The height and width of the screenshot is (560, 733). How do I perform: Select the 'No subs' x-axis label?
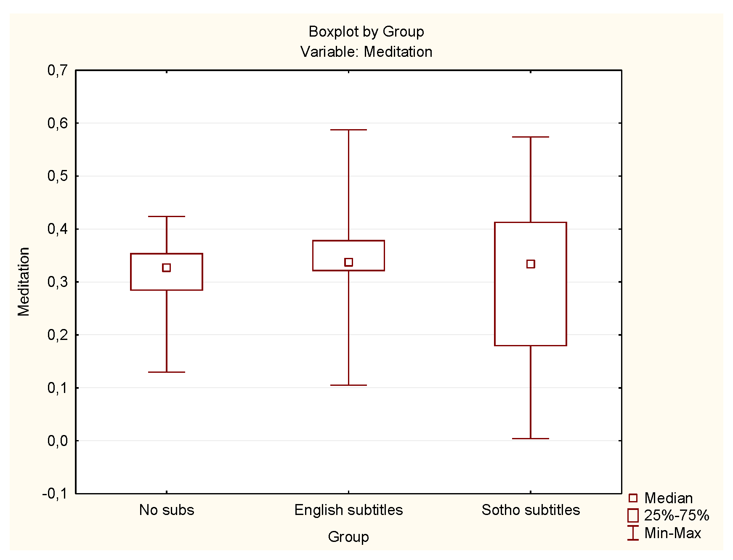click(167, 510)
